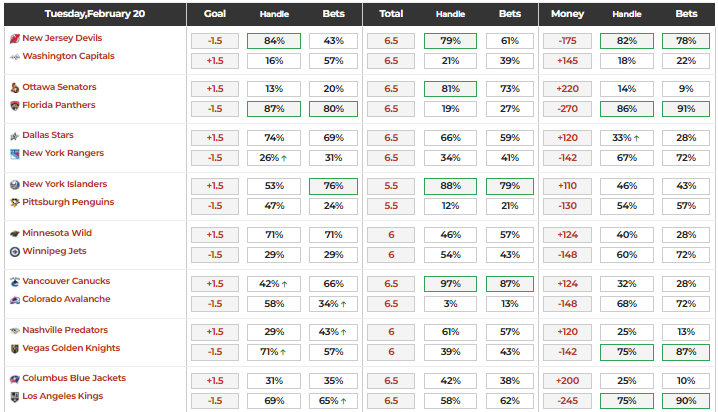
Task: Click Senators +220 moneyline cell
Action: click(567, 90)
